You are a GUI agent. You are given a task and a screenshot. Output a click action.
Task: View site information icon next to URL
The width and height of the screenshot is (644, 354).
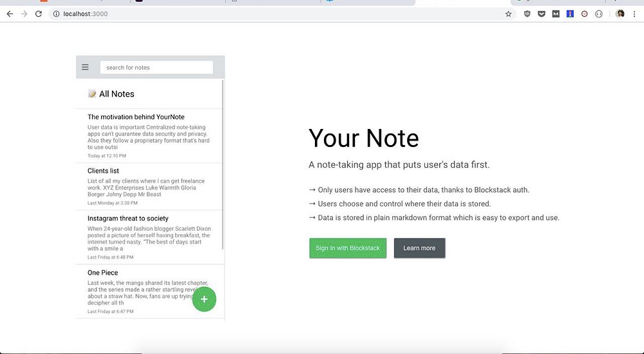pyautogui.click(x=56, y=14)
